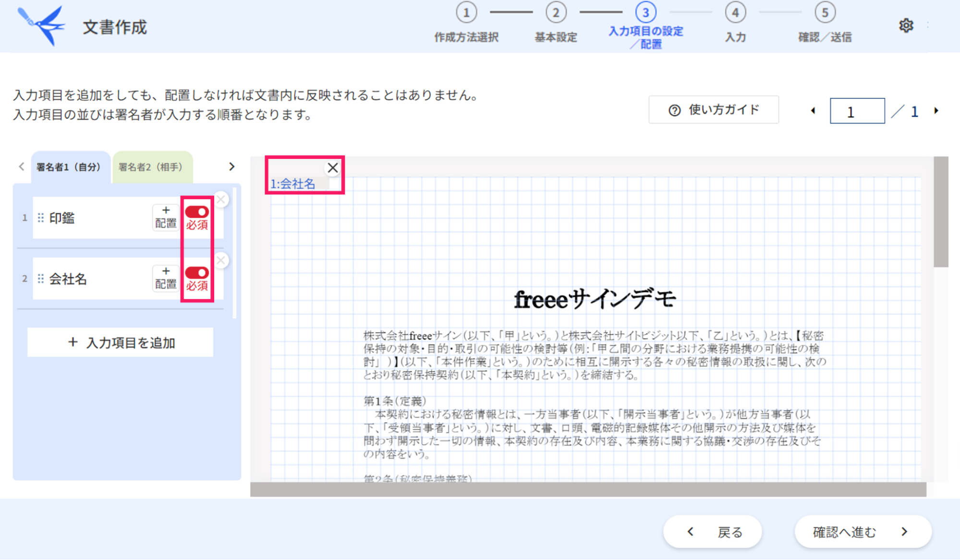Click step 1 作成方法選択 circle
The height and width of the screenshot is (560, 960).
(x=466, y=12)
